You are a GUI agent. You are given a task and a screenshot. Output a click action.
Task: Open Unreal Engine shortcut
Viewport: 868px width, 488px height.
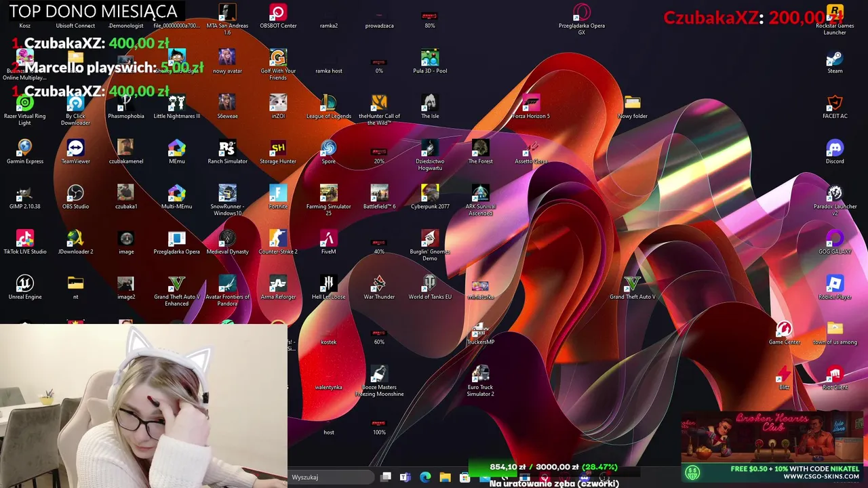click(25, 284)
